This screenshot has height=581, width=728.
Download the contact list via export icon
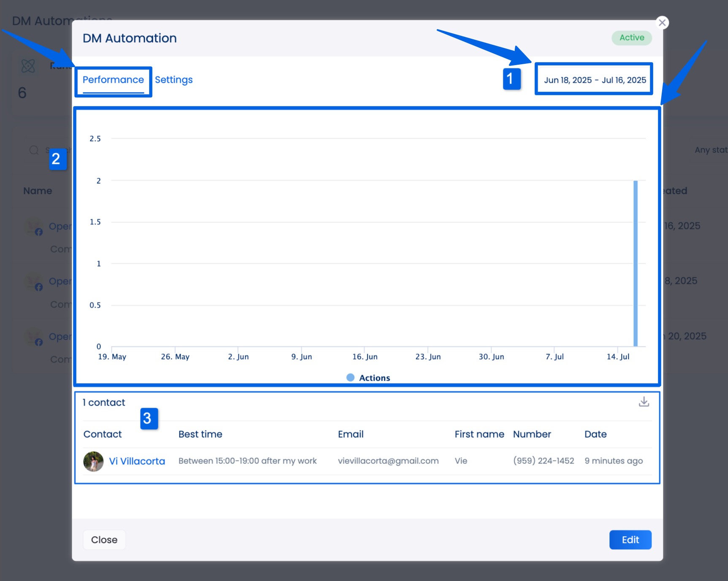(x=644, y=402)
